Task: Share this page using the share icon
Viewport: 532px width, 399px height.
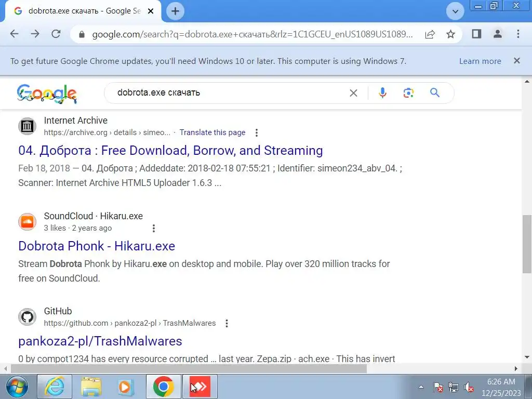Action: click(x=430, y=34)
